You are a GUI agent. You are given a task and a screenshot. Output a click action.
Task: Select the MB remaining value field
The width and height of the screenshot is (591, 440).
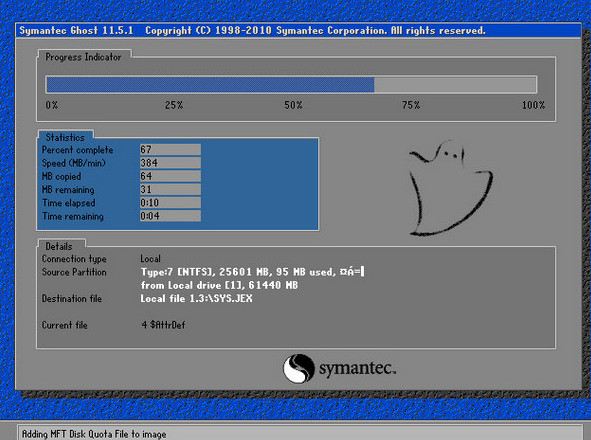pos(170,189)
